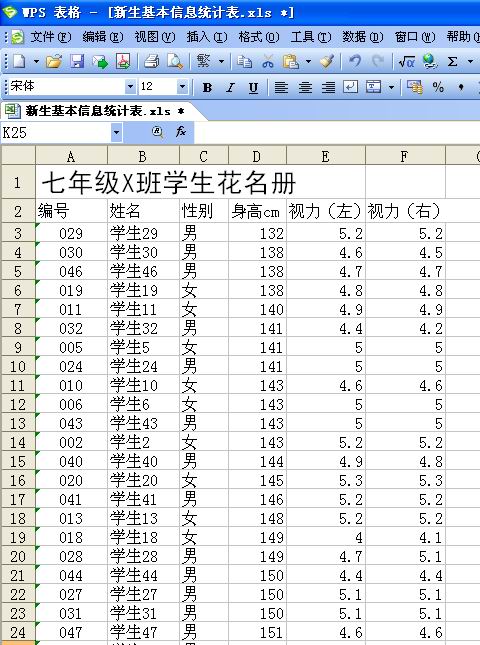Apply currency style icon
480x645 pixels.
(x=415, y=87)
